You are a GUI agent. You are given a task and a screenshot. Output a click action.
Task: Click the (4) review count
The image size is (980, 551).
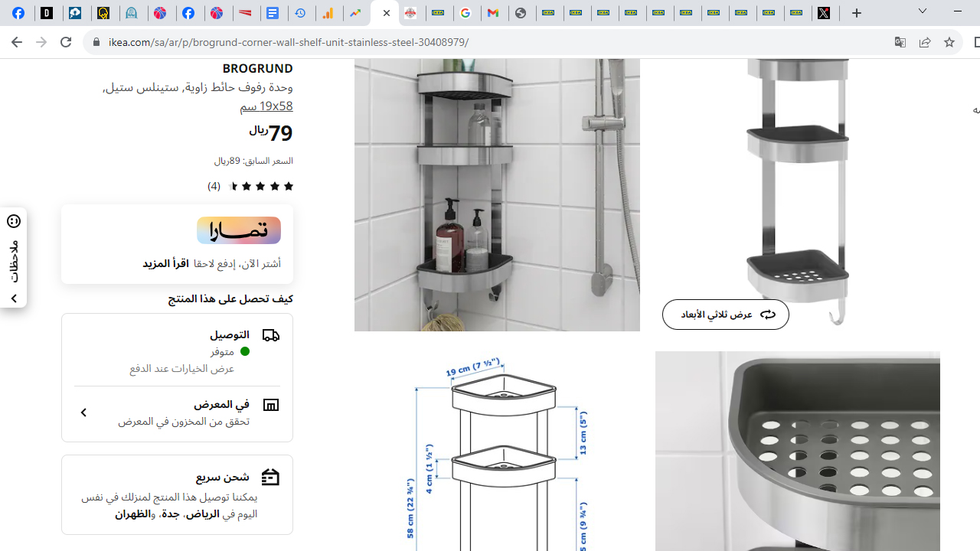tap(214, 186)
